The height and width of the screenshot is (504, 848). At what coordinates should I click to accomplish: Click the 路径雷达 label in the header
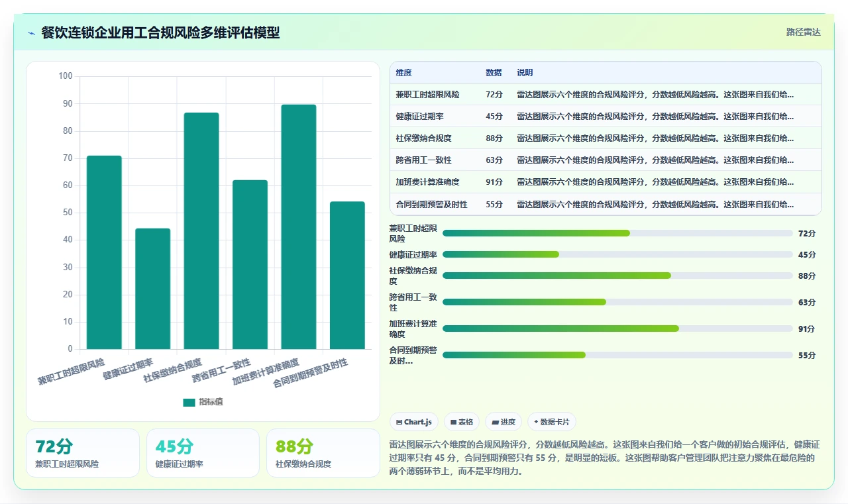pos(803,32)
